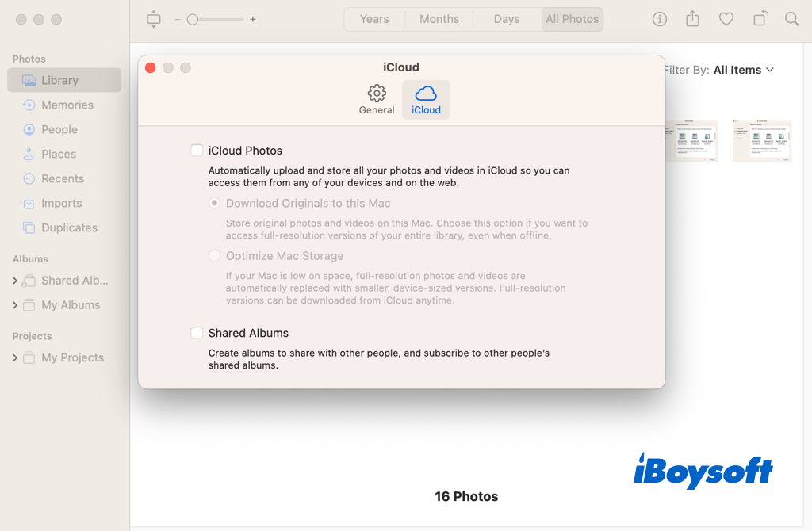Open the Filter By All Items dropdown

[x=742, y=70]
